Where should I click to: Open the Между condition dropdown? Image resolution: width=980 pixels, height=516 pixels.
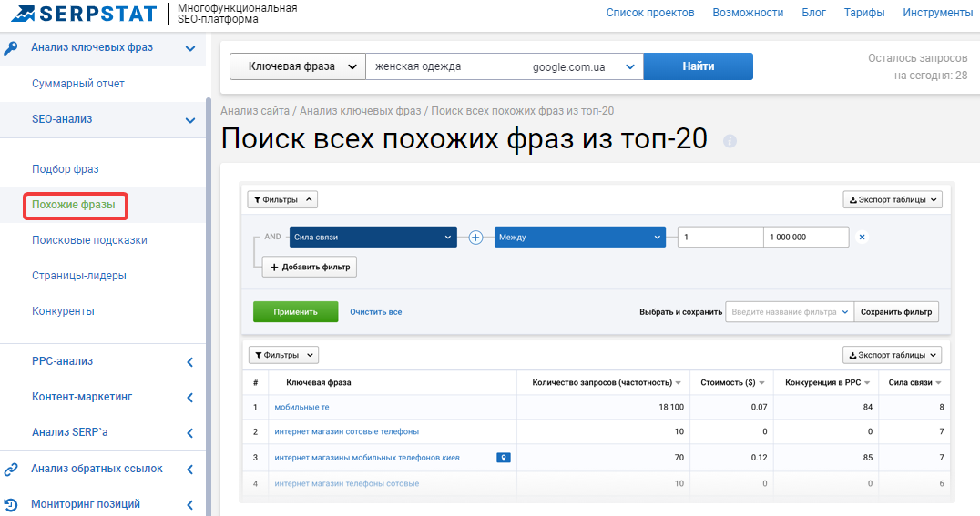[x=580, y=238]
